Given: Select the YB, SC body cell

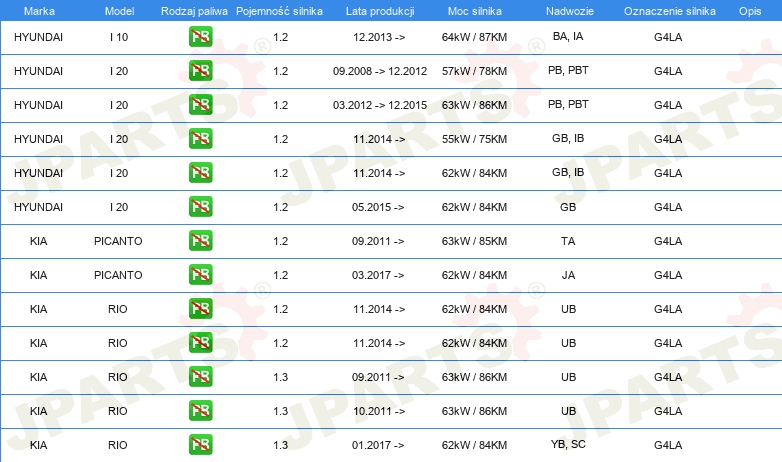Looking at the screenshot, I should 568,444.
